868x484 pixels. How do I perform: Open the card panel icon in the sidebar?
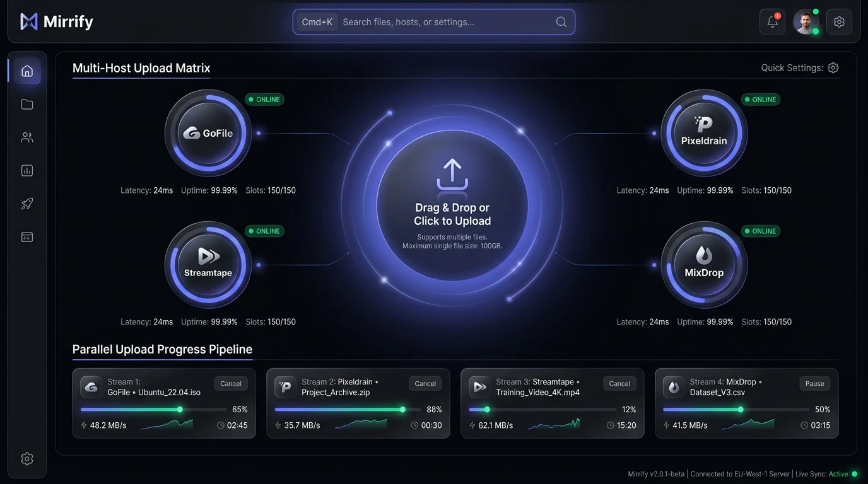pos(27,237)
